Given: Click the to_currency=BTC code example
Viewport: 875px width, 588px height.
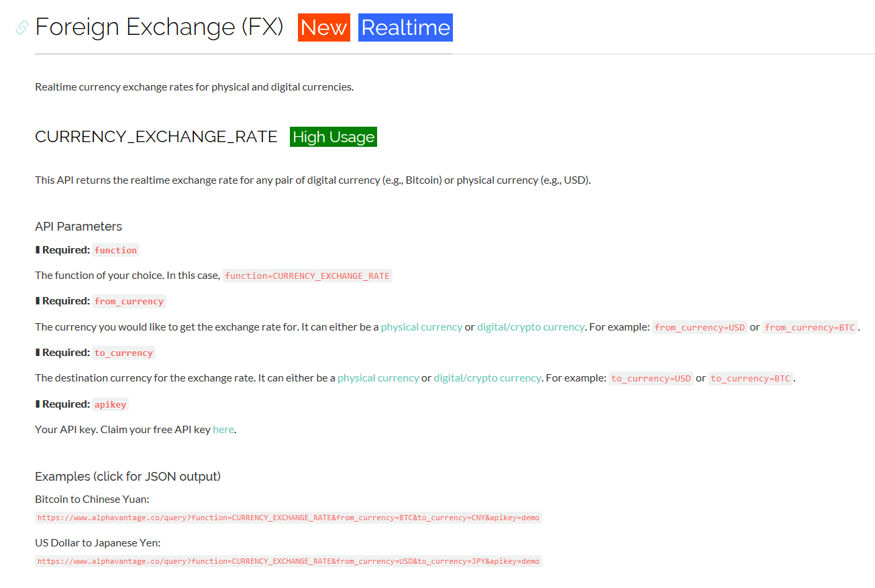Looking at the screenshot, I should coord(751,378).
